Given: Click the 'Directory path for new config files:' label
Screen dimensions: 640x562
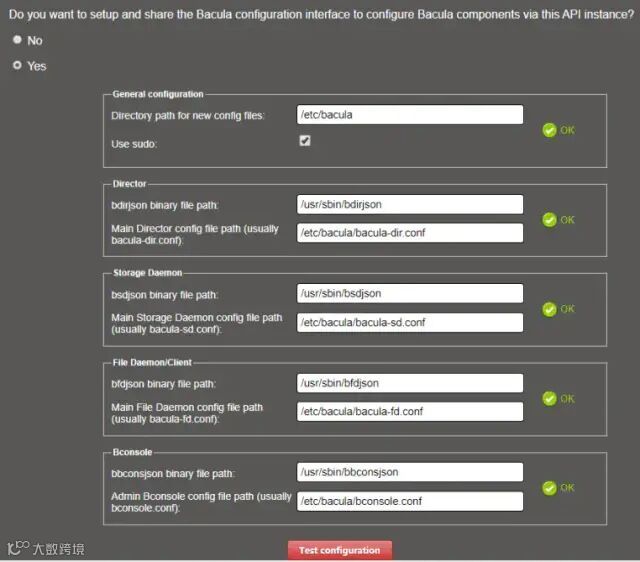Looking at the screenshot, I should point(188,116).
